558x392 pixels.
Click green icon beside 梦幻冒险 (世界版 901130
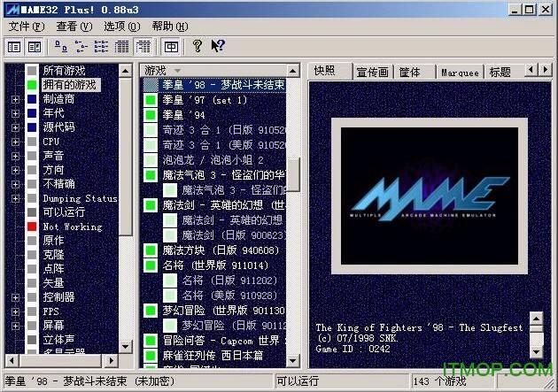pyautogui.click(x=151, y=311)
